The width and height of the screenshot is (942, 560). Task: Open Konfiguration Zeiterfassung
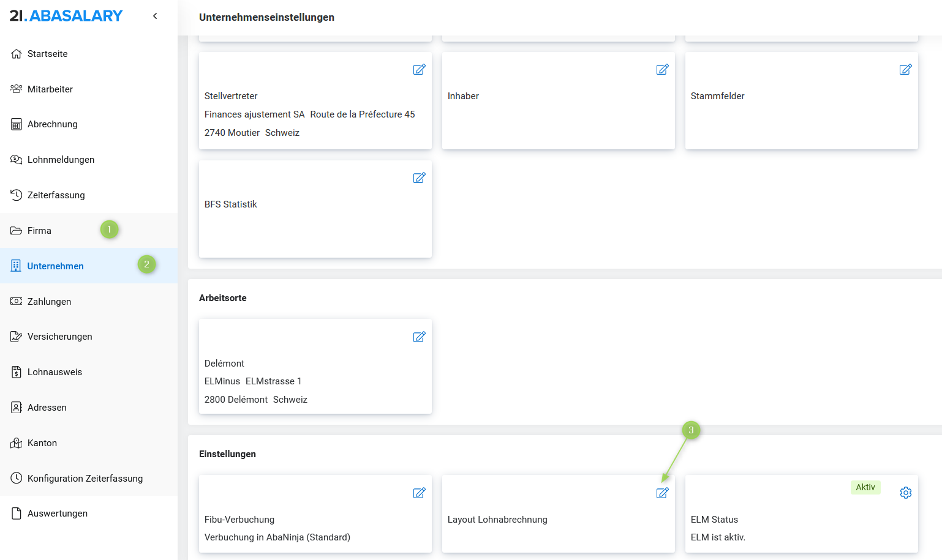pyautogui.click(x=85, y=479)
